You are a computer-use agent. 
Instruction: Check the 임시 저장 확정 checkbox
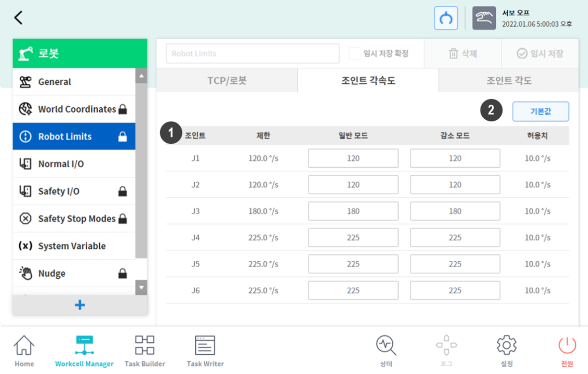[354, 53]
